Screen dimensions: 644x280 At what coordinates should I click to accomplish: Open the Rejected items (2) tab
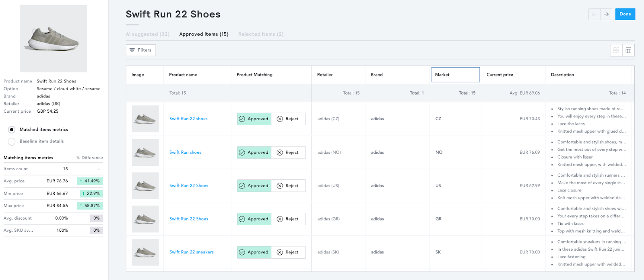click(261, 34)
